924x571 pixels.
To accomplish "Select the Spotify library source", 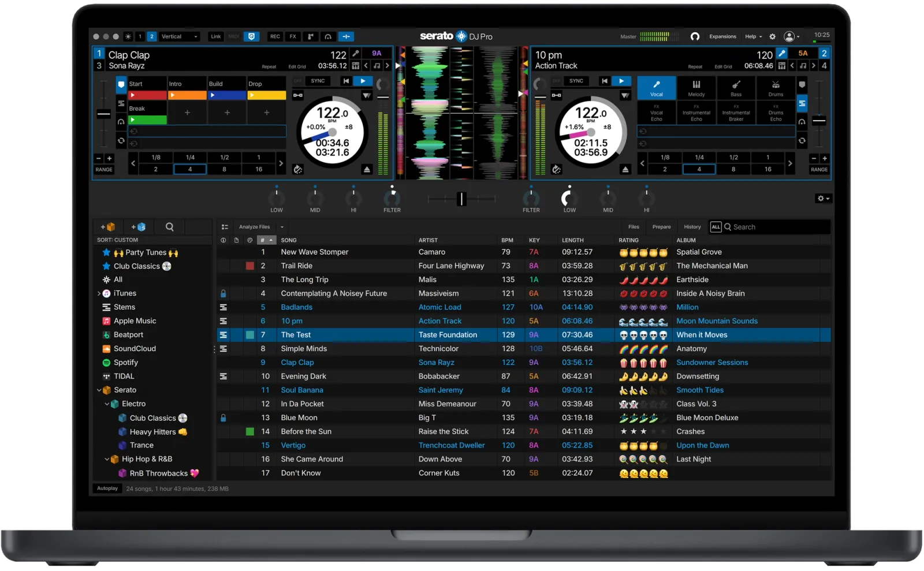I will click(x=126, y=363).
